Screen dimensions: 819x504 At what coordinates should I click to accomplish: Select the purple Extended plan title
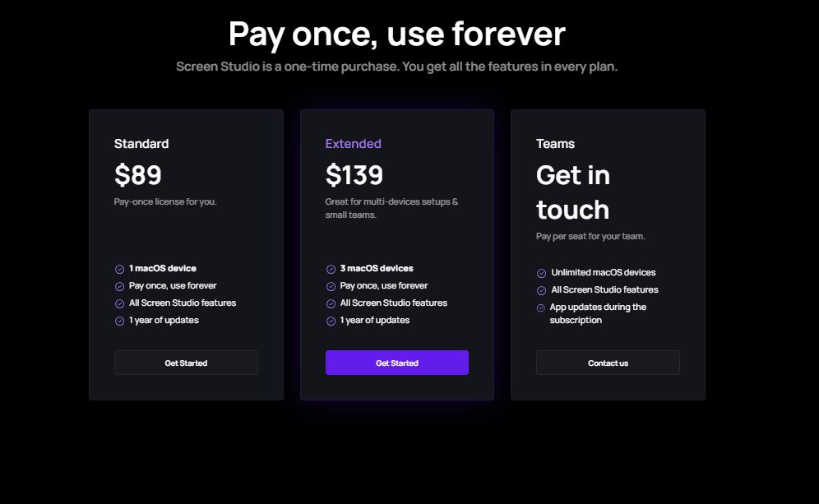353,144
